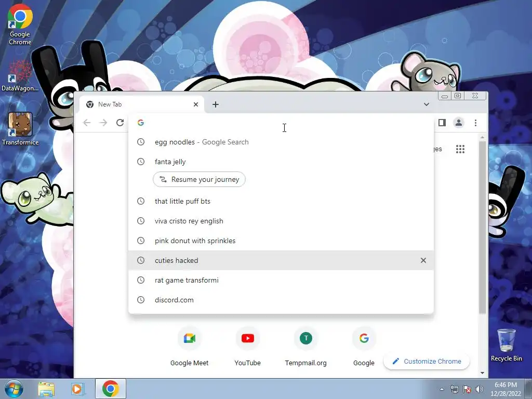Viewport: 532px width, 399px height.
Task: Select the 'fanta jelly' suggestion
Action: [x=281, y=162]
